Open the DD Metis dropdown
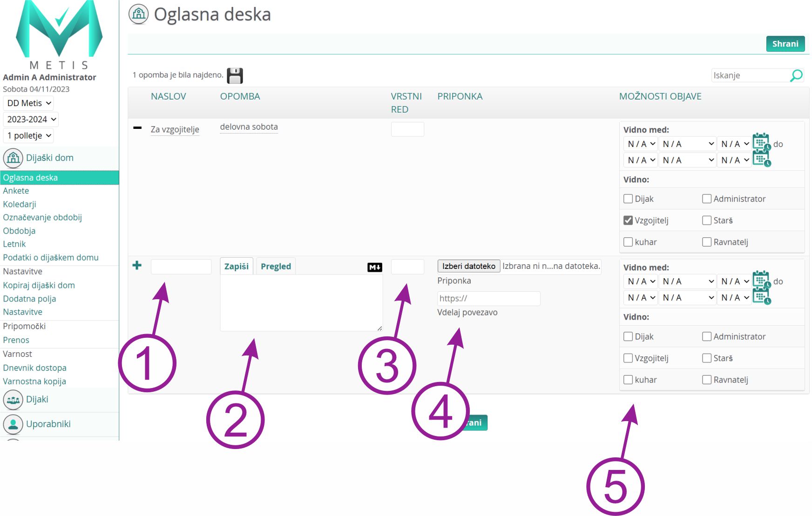Image resolution: width=812 pixels, height=516 pixels. [x=28, y=103]
